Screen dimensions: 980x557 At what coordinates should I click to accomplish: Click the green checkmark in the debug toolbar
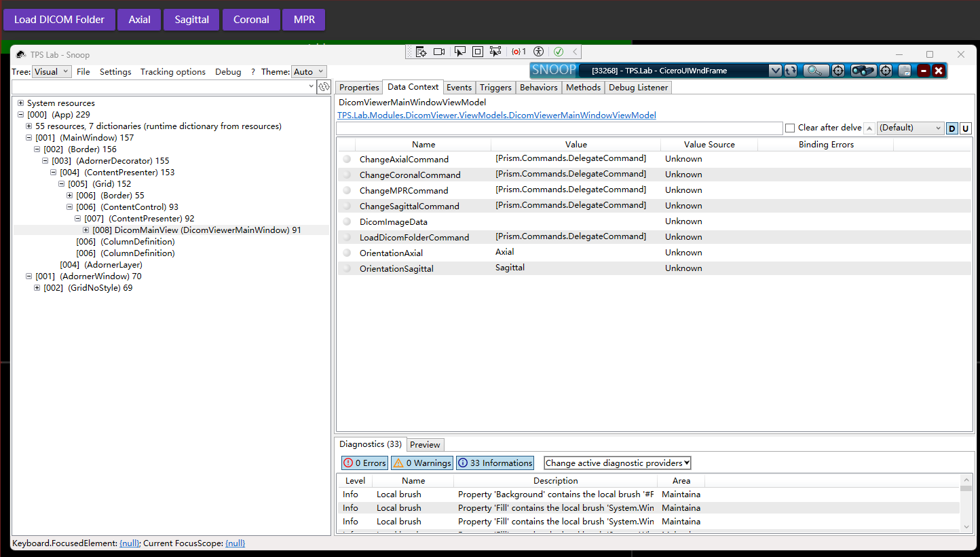click(559, 52)
